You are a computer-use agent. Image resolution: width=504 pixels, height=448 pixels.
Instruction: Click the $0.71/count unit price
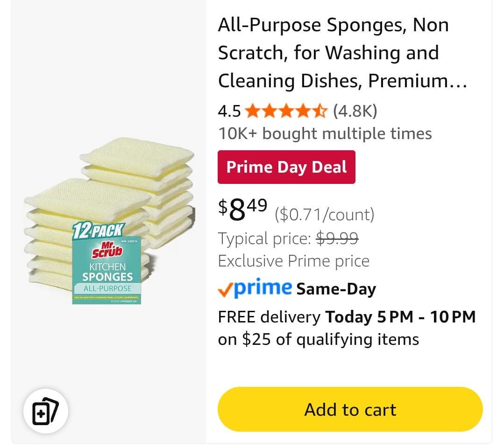click(x=324, y=215)
